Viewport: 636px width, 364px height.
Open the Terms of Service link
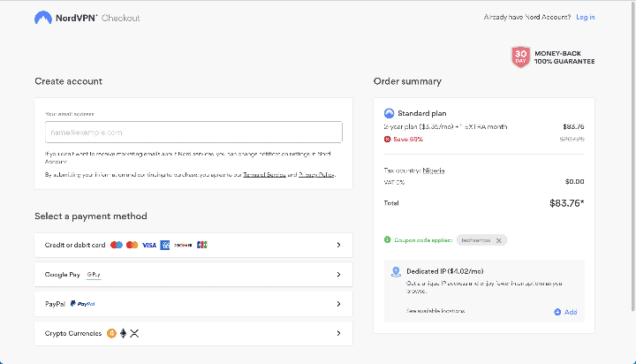click(x=264, y=175)
